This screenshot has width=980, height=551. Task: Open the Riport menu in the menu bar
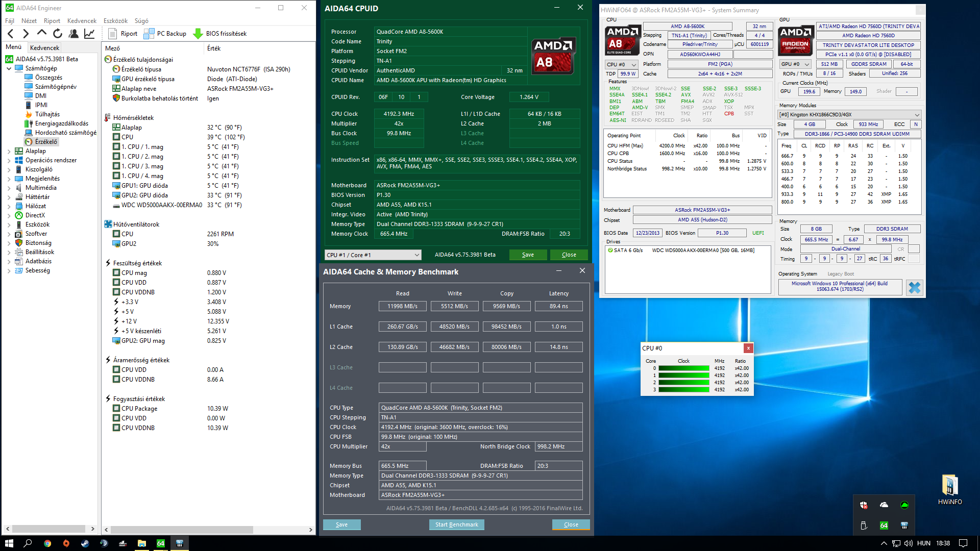[x=52, y=21]
